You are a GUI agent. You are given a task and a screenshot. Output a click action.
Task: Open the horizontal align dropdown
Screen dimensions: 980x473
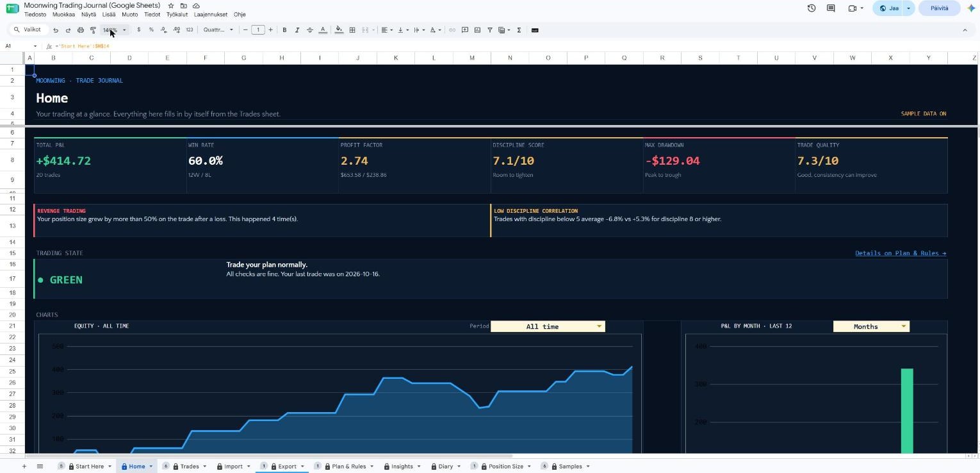[387, 30]
